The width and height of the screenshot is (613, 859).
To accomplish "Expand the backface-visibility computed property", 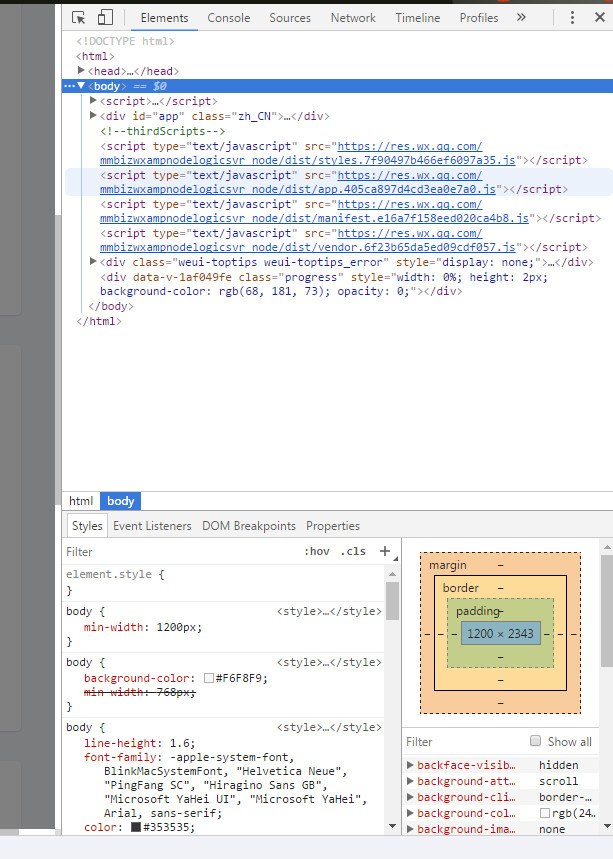I will click(410, 765).
